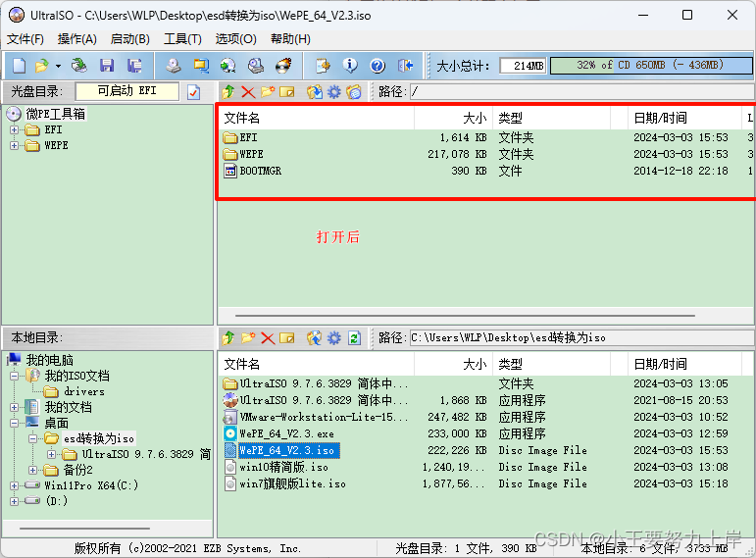Expand the WEPE folder in disc tree
Image resolution: width=756 pixels, height=558 pixels.
14,145
